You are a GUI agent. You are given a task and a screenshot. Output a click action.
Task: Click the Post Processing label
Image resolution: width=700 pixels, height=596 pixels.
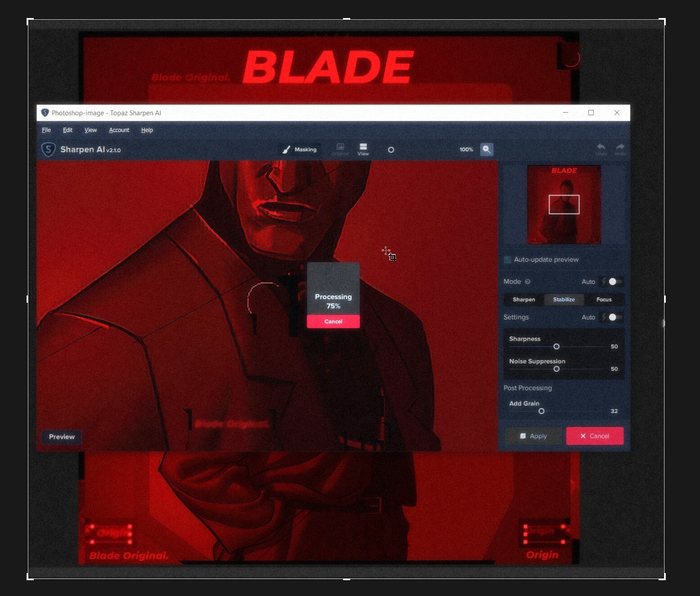527,388
